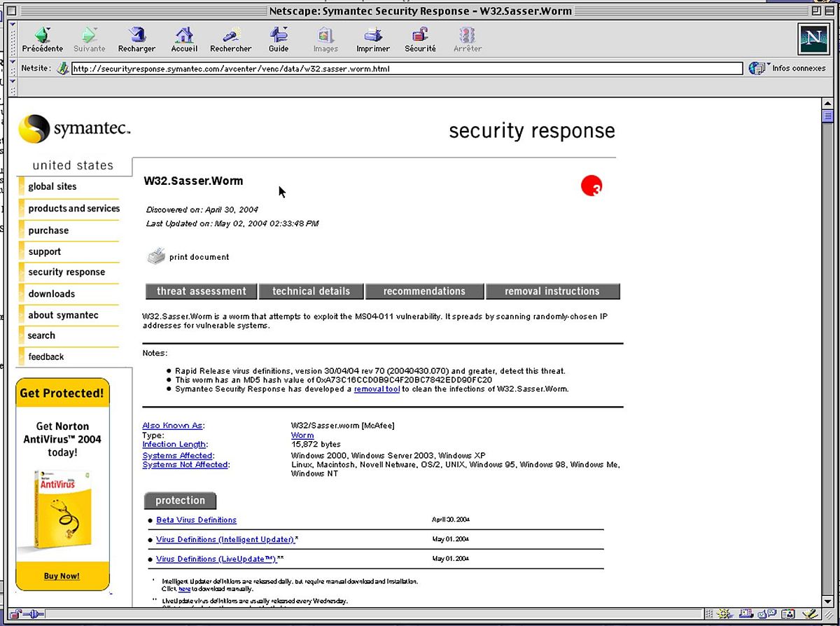Click the vertical scrollbar thumb
The image size is (840, 626).
click(x=827, y=116)
